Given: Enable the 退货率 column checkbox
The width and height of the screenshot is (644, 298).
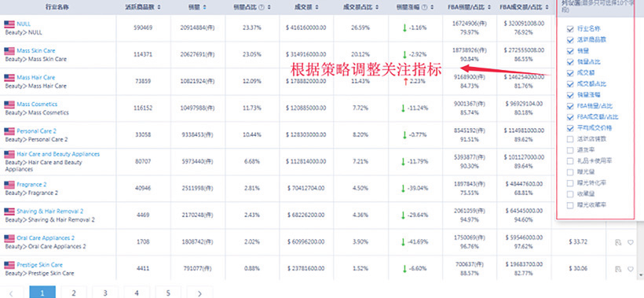Looking at the screenshot, I should tap(569, 150).
